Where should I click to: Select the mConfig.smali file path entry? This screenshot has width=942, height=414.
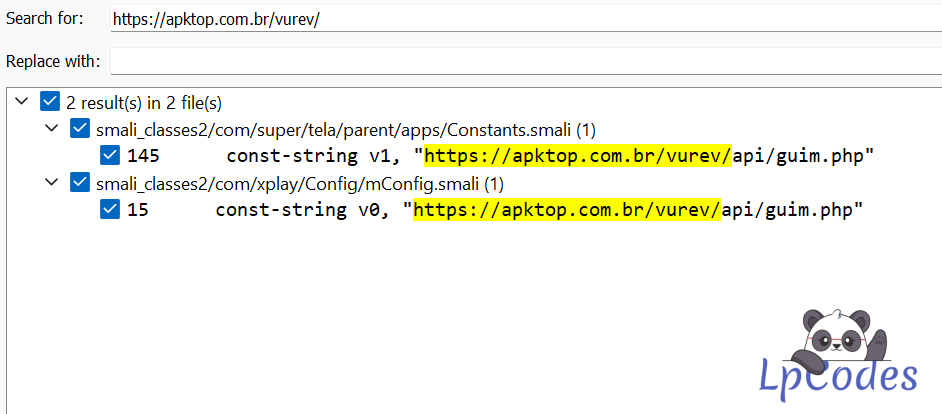[x=300, y=183]
